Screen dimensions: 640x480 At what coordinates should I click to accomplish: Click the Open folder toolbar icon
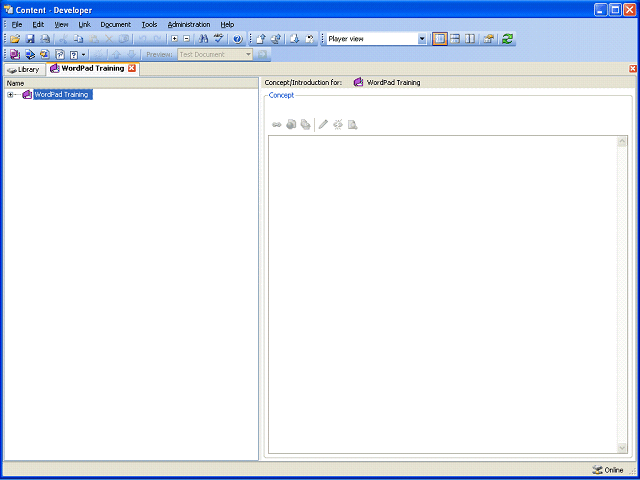click(15, 39)
